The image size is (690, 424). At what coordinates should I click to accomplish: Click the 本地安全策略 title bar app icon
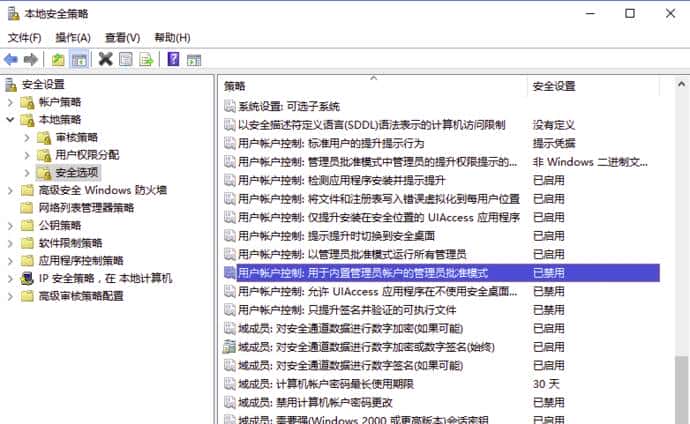point(13,14)
